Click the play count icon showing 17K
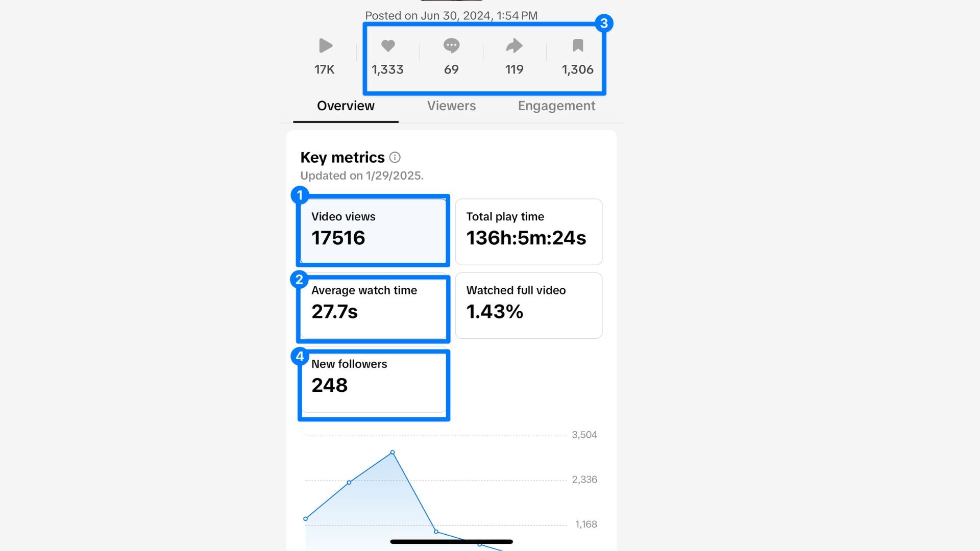980x551 pixels. point(325,46)
